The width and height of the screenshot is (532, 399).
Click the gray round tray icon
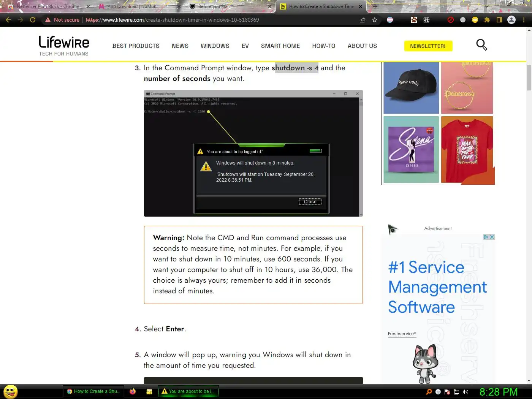coord(438,392)
